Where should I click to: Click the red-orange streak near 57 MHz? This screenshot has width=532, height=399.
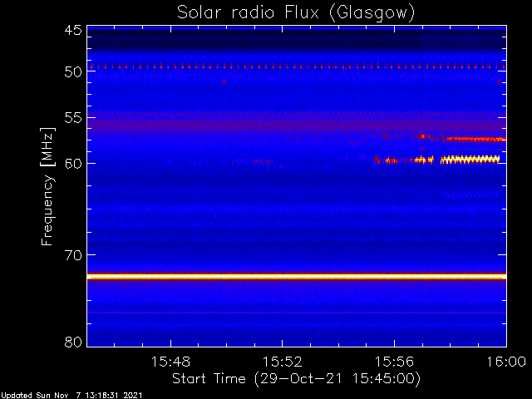tap(476, 139)
